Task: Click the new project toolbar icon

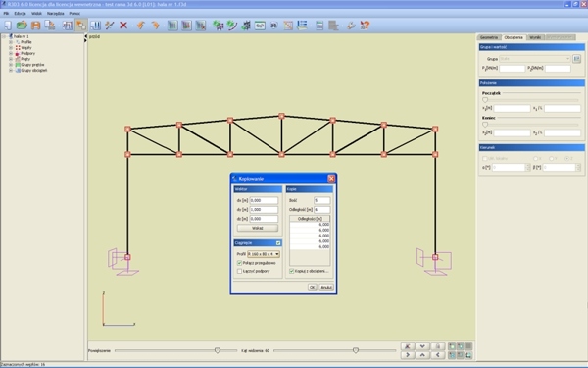Action: point(8,26)
